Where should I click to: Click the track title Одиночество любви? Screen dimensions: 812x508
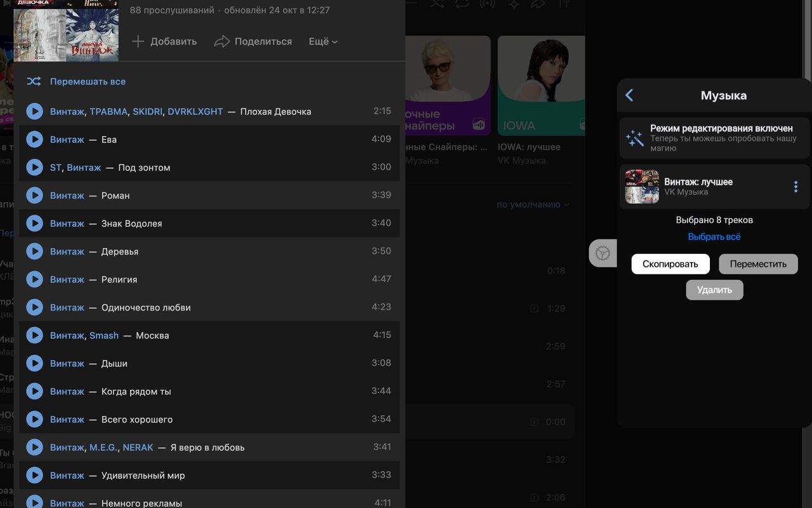coord(146,307)
